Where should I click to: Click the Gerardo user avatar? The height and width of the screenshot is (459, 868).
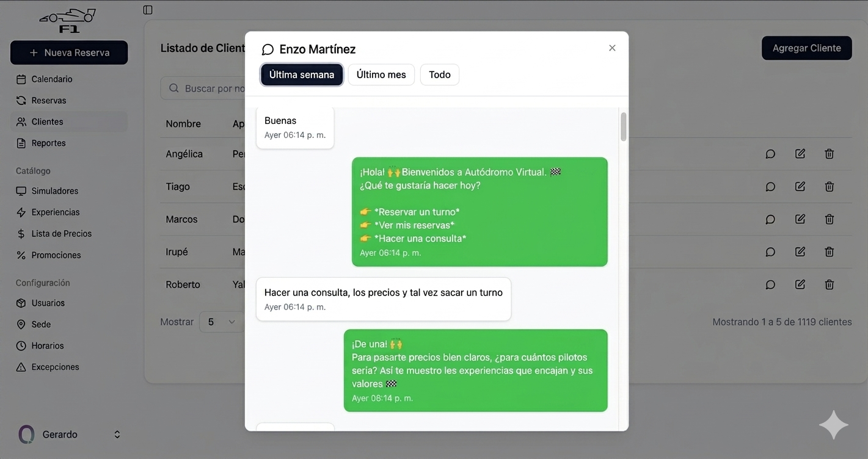point(26,435)
